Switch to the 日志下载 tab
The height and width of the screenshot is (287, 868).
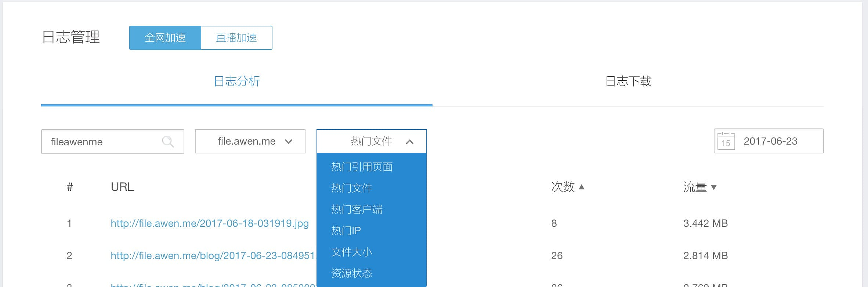pyautogui.click(x=628, y=81)
